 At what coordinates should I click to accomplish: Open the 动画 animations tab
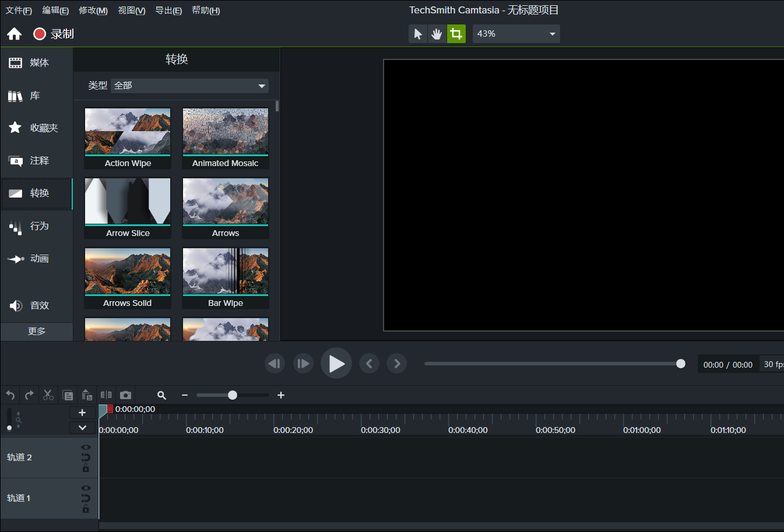tap(37, 259)
